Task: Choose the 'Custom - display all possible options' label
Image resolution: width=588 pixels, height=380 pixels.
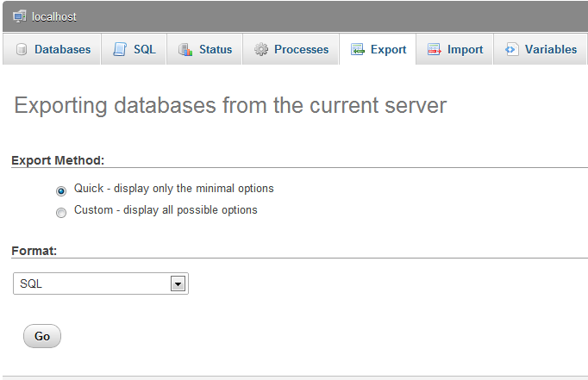Action: 166,210
